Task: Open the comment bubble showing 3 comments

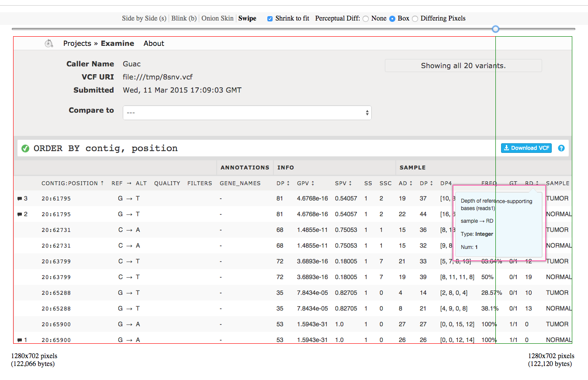Action: 22,199
